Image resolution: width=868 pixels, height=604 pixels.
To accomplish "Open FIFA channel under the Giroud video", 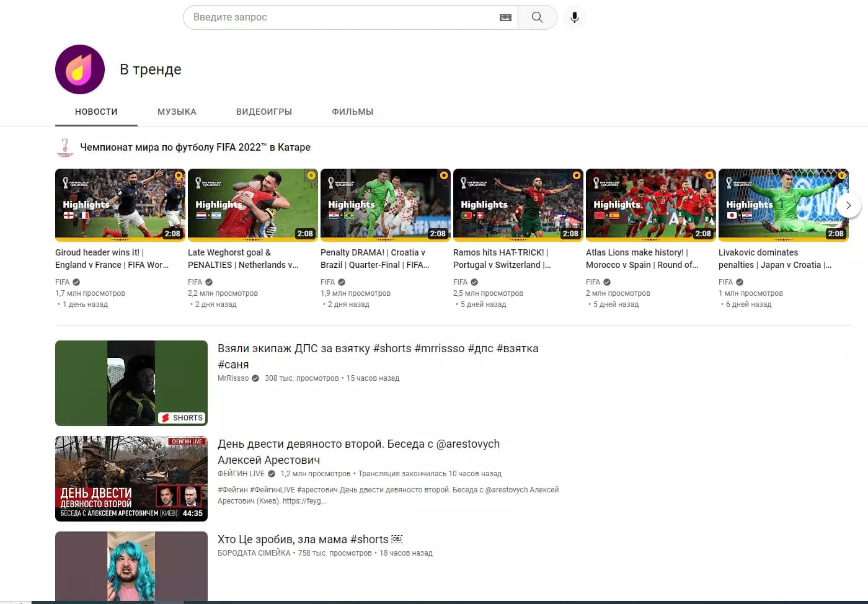I will pyautogui.click(x=63, y=282).
